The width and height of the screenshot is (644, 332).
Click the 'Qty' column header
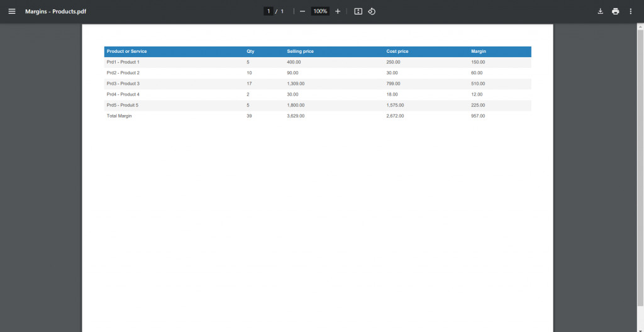[250, 52]
